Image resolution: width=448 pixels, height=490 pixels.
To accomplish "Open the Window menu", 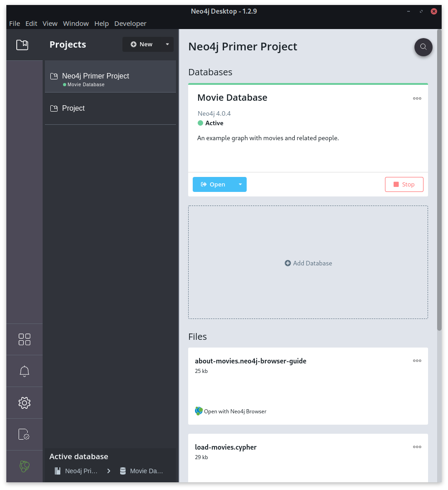I will pos(76,24).
